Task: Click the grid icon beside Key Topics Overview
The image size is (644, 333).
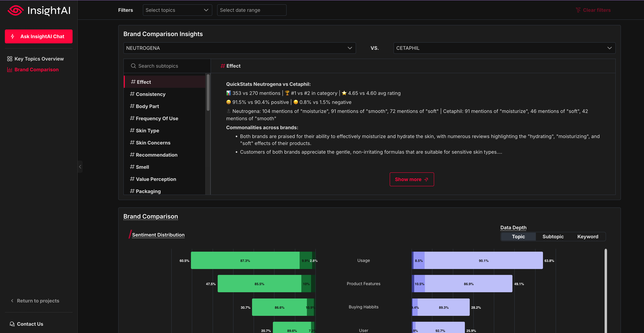Action: coord(10,59)
